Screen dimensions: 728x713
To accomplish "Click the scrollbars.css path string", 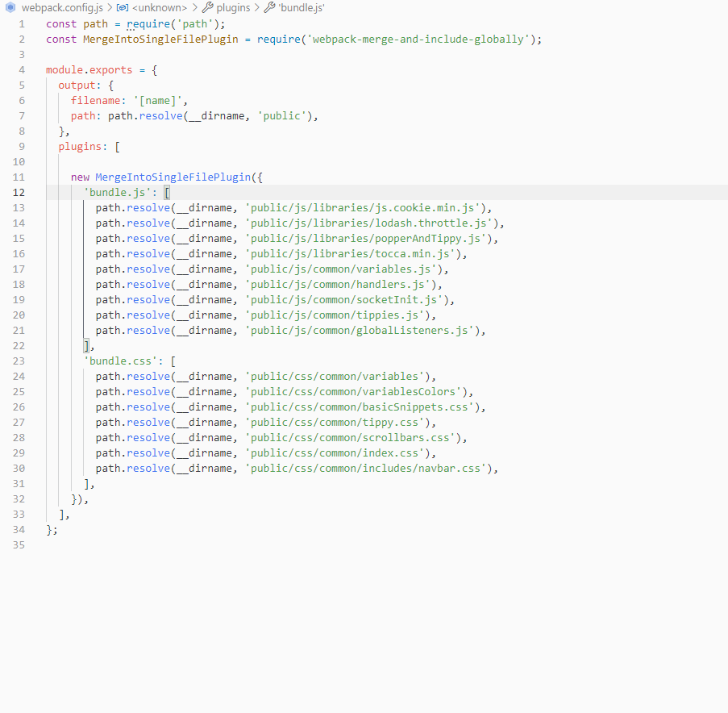I will [350, 438].
